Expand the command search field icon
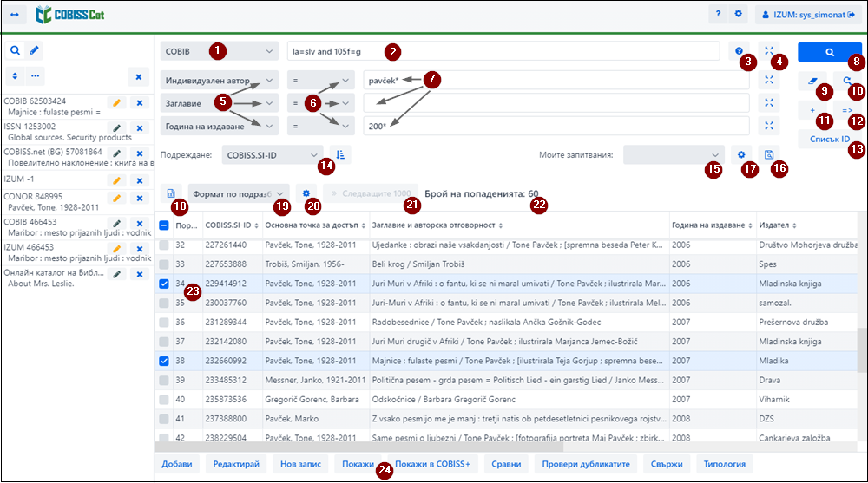This screenshot has width=868, height=483. tap(769, 51)
